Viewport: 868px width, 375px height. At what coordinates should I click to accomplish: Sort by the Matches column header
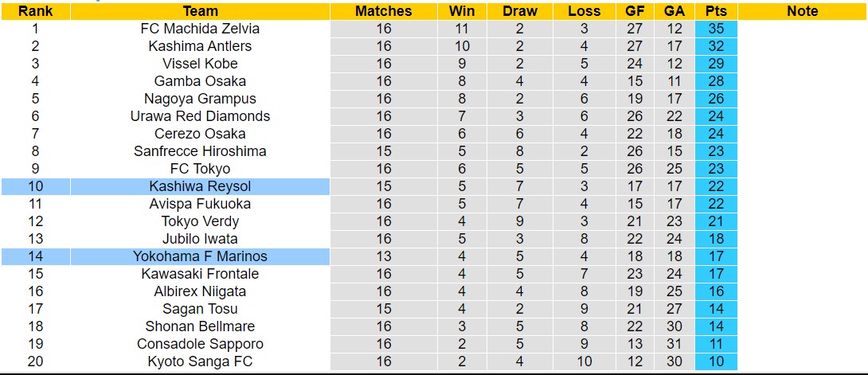tap(384, 11)
